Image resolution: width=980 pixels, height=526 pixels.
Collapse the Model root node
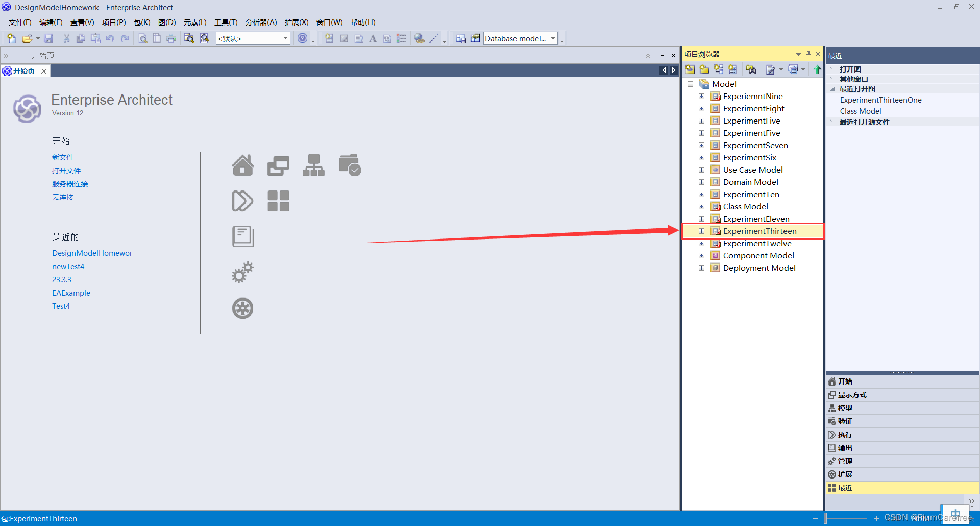690,84
